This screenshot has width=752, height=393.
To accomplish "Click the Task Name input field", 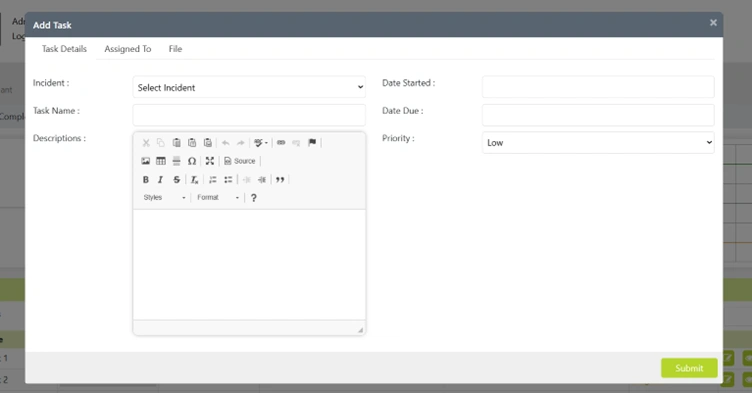I will pyautogui.click(x=249, y=115).
